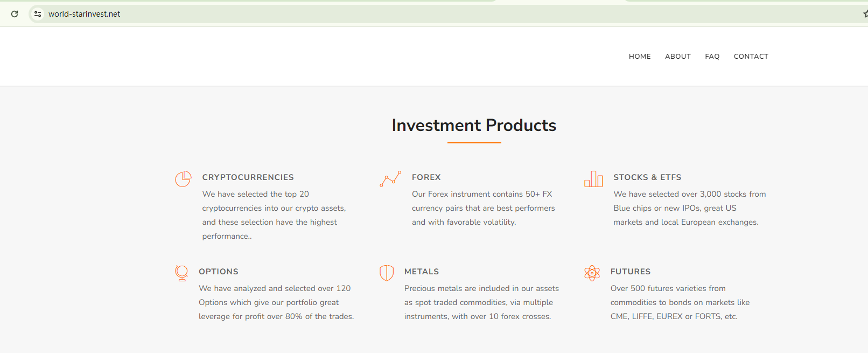The height and width of the screenshot is (353, 868).
Task: Click the METALS product heading
Action: pyautogui.click(x=421, y=272)
